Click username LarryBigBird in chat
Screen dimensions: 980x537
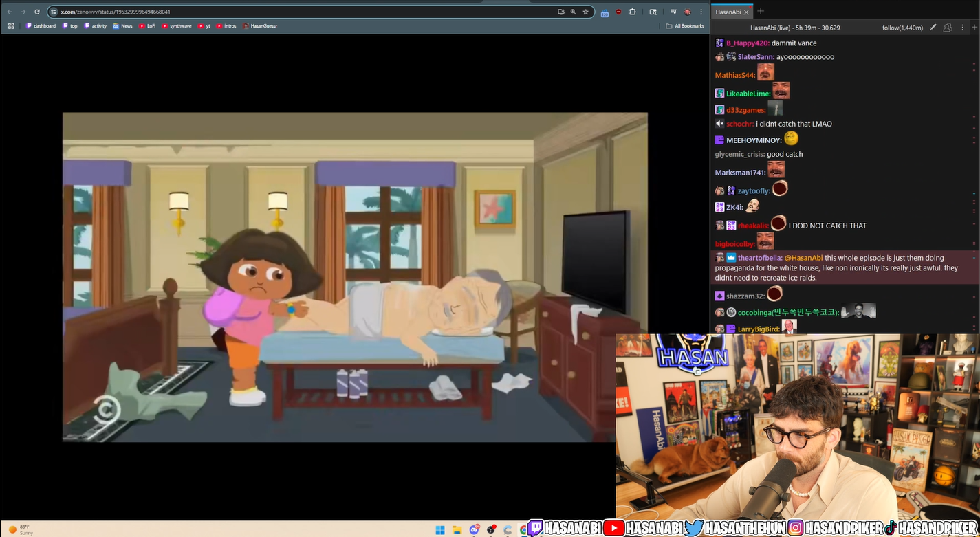pyautogui.click(x=759, y=329)
